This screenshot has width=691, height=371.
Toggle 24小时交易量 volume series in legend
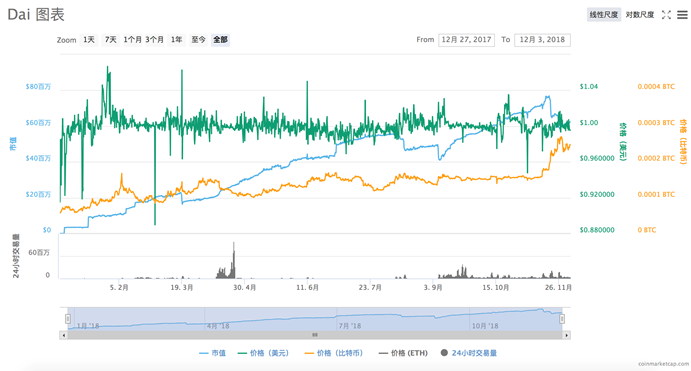click(x=469, y=353)
